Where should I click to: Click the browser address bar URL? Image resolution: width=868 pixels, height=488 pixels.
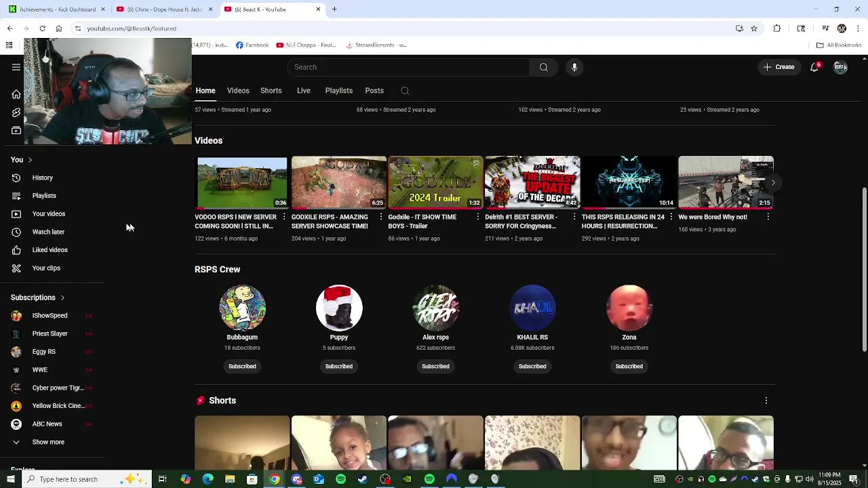tap(132, 28)
